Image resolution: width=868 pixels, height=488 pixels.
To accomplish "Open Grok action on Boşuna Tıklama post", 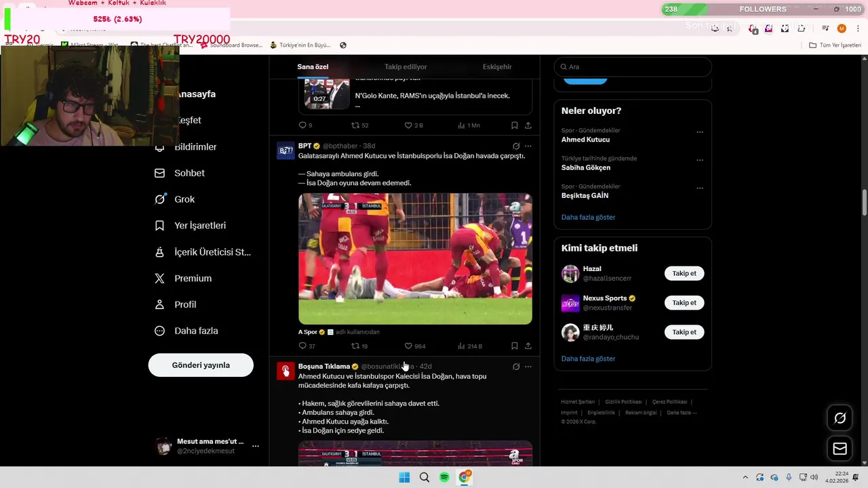I will click(x=516, y=367).
